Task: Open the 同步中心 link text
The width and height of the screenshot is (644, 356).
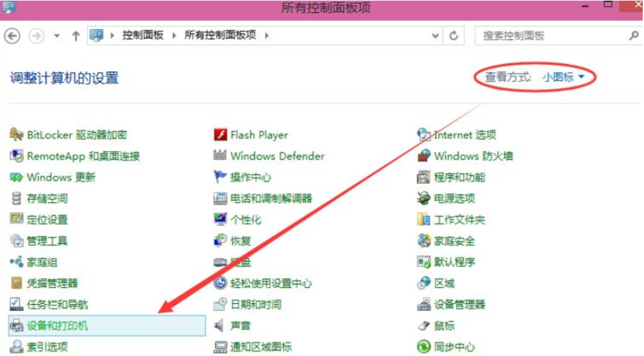Action: (455, 347)
